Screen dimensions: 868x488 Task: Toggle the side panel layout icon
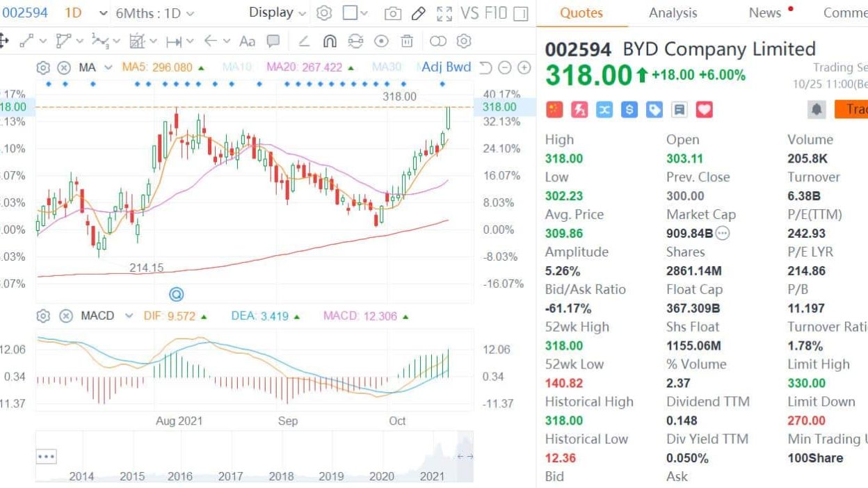tap(521, 13)
